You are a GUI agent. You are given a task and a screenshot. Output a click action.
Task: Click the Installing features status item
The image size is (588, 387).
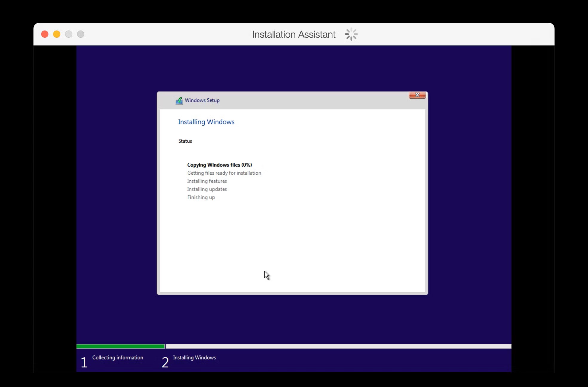point(207,181)
